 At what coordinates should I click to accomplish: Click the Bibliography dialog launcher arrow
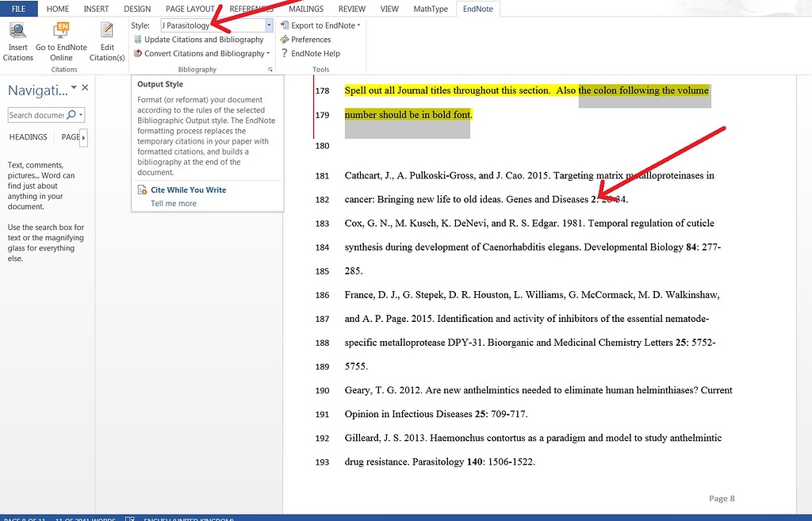(x=271, y=70)
